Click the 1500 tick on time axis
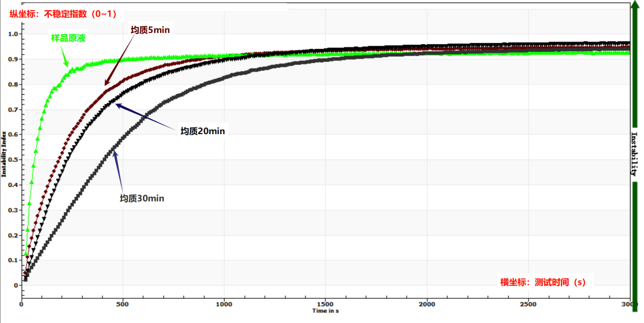 [x=325, y=304]
